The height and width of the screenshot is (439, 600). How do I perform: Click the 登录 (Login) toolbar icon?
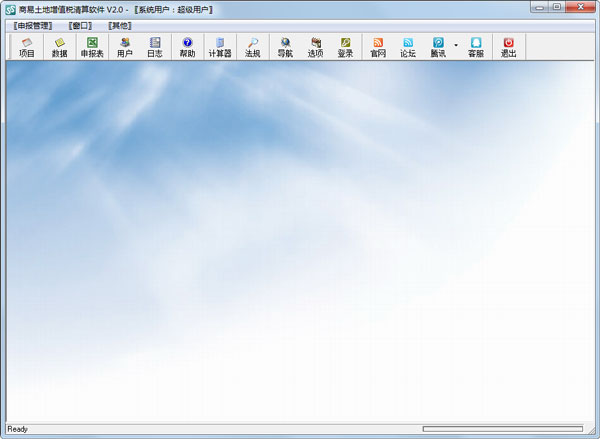point(345,47)
